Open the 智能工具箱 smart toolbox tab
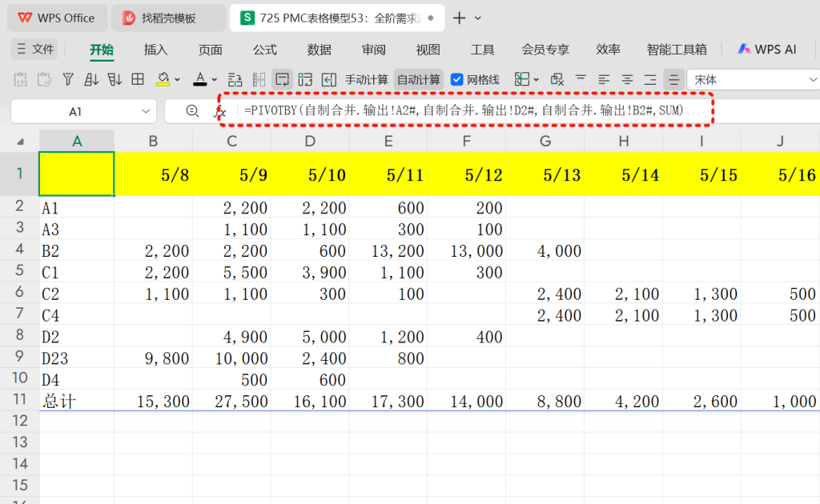 [x=677, y=50]
